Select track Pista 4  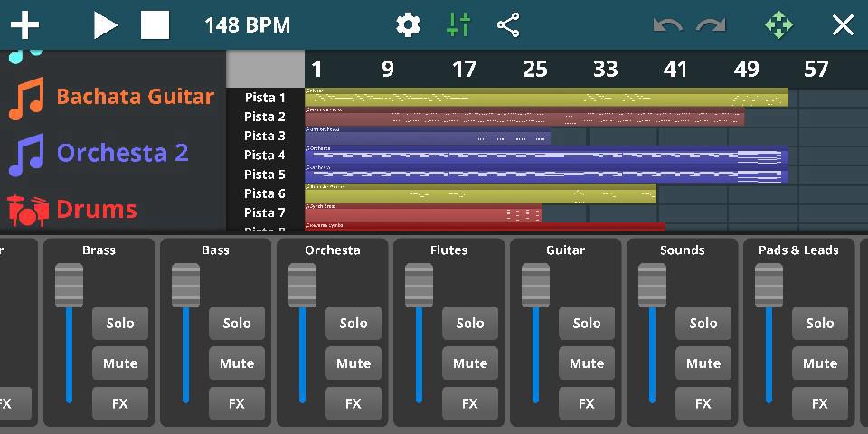[265, 155]
